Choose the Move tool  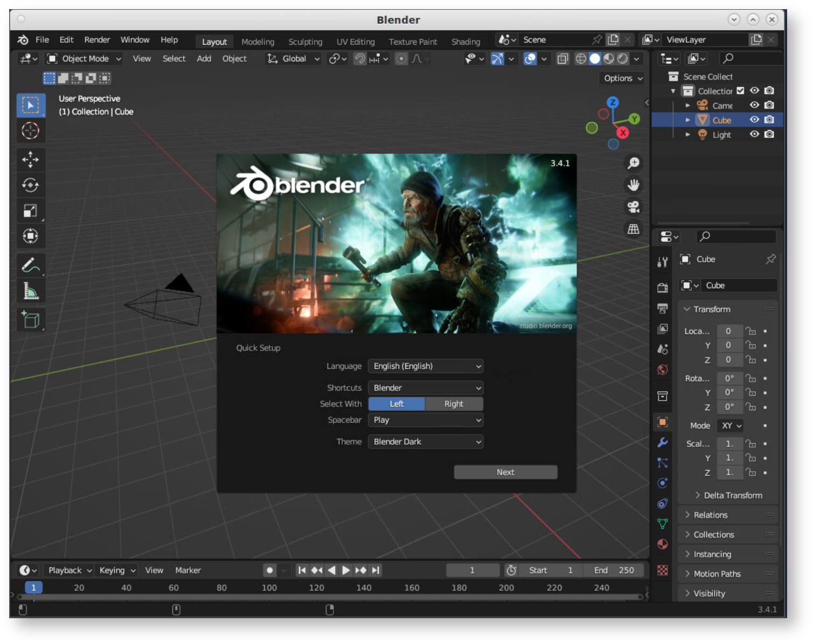[31, 159]
